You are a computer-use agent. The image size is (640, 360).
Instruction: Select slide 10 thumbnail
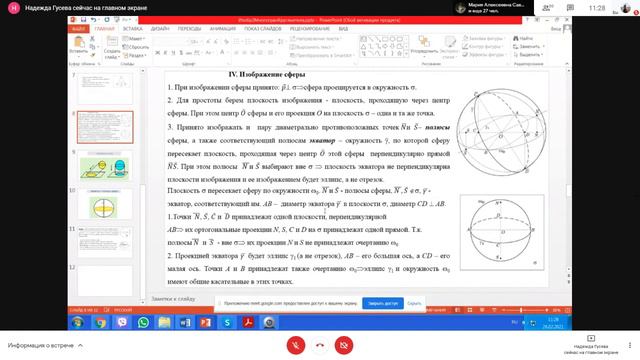coord(105,204)
